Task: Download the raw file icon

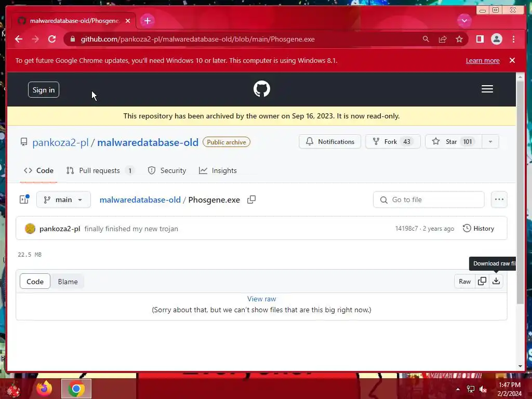Action: (496, 281)
